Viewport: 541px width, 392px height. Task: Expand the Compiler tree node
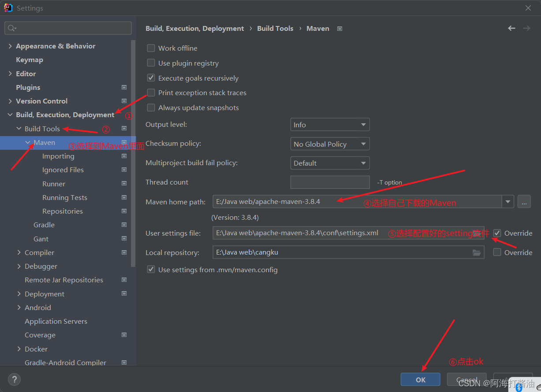click(x=19, y=252)
